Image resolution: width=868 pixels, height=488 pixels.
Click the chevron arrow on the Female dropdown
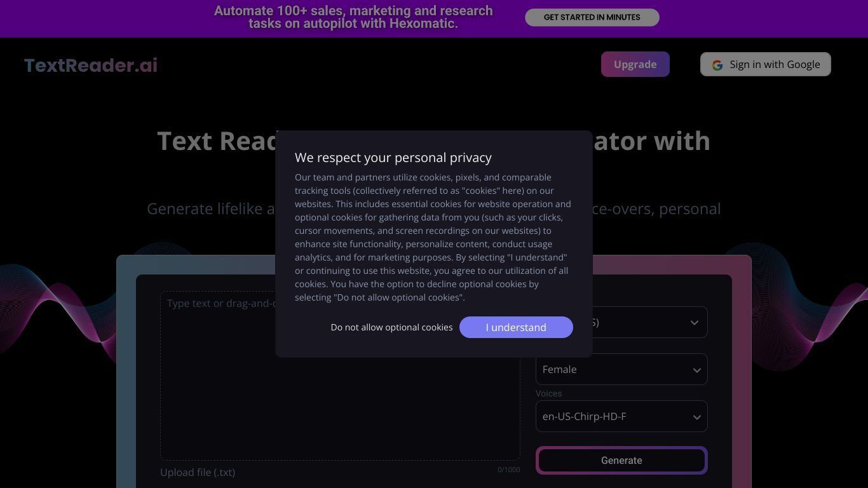696,370
